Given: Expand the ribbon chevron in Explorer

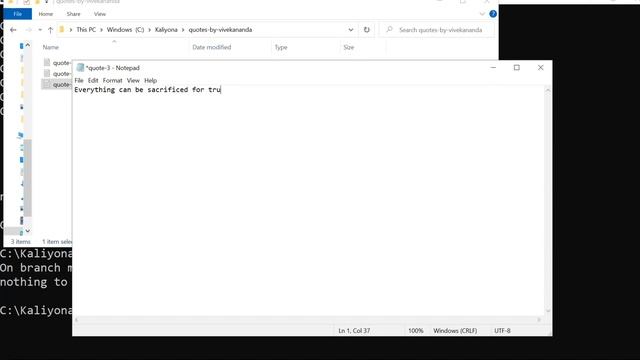Looking at the screenshot, I should coord(482,14).
